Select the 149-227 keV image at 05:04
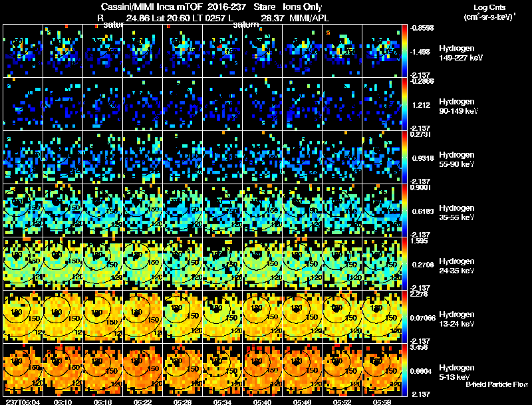 [23, 51]
